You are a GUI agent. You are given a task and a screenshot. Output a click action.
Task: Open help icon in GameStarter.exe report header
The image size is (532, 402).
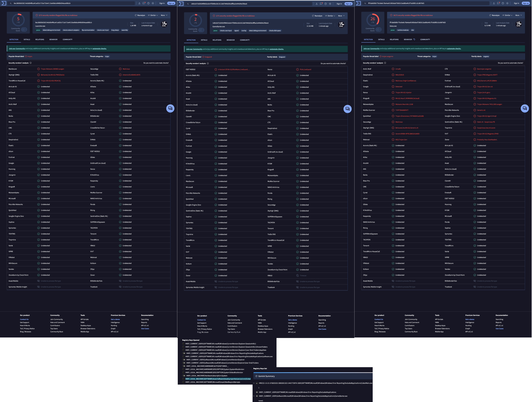[x=326, y=4]
